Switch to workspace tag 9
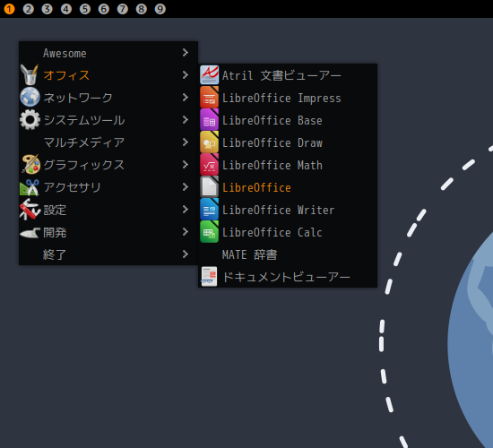 coord(160,9)
